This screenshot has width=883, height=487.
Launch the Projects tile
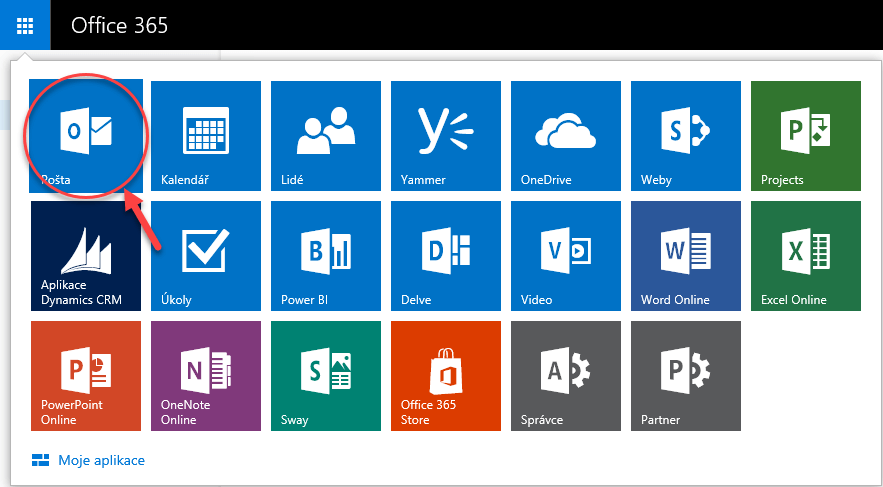pyautogui.click(x=806, y=136)
